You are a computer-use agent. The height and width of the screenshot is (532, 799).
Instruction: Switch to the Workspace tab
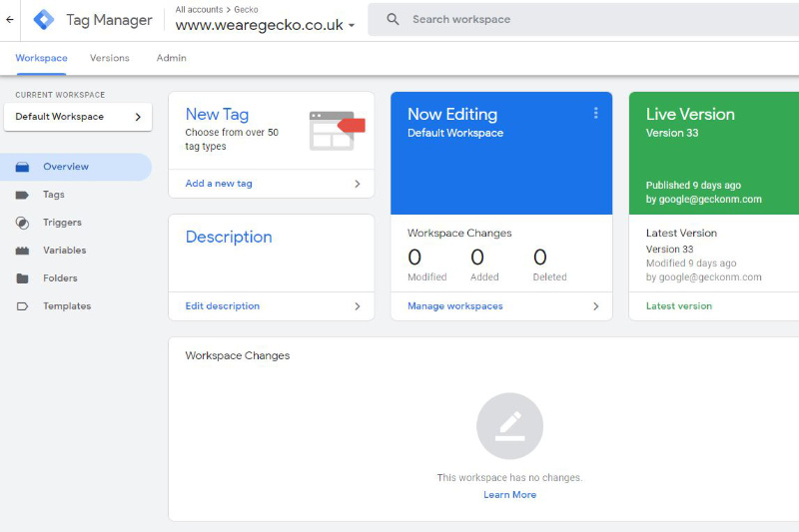pos(41,58)
